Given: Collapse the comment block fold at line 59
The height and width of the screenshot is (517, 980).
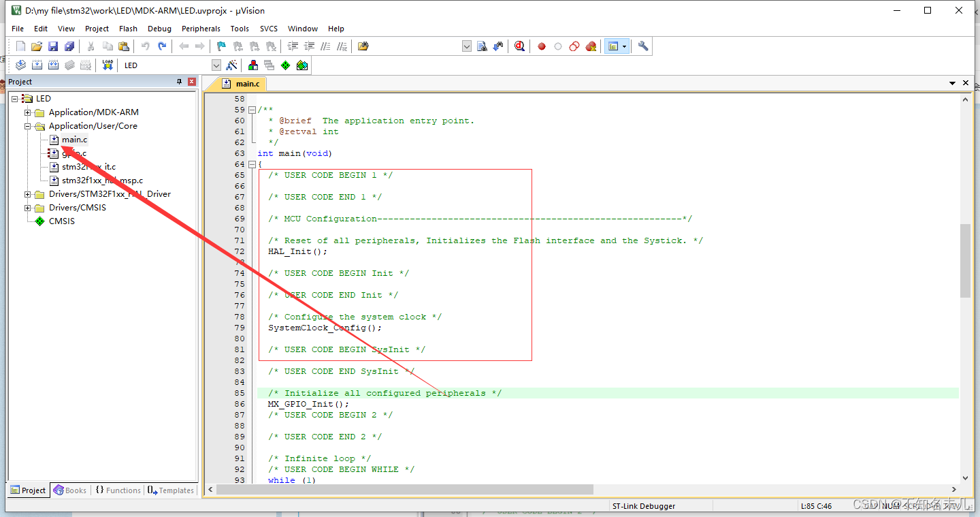Looking at the screenshot, I should click(x=252, y=110).
